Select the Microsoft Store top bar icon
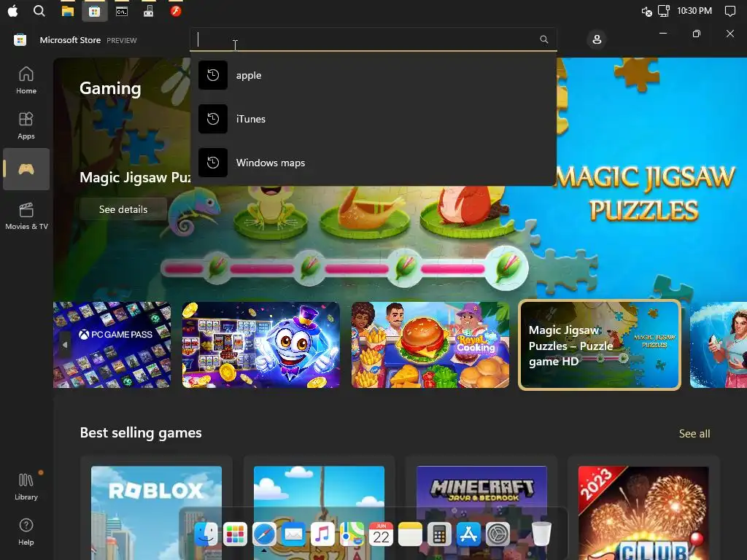The image size is (747, 560). tap(94, 12)
